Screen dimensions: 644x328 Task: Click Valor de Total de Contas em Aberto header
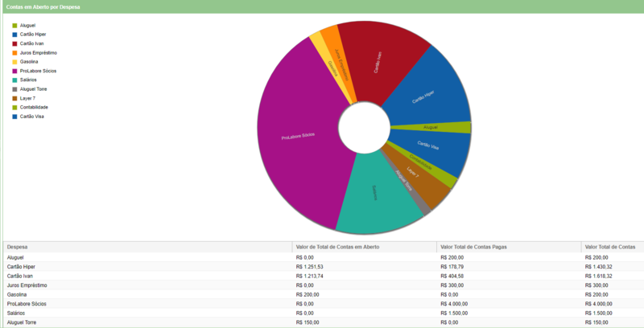(337, 247)
